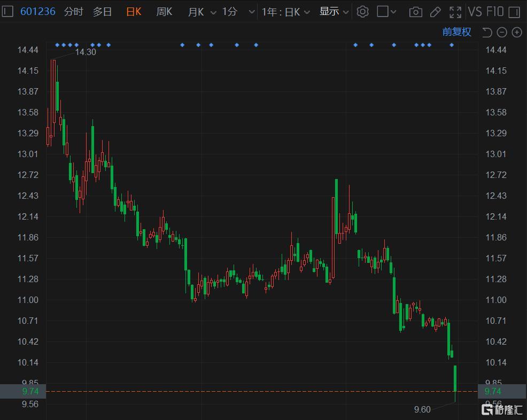Viewport: 527px width, 420px height.
Task: Click the layout square icon
Action: 383,11
